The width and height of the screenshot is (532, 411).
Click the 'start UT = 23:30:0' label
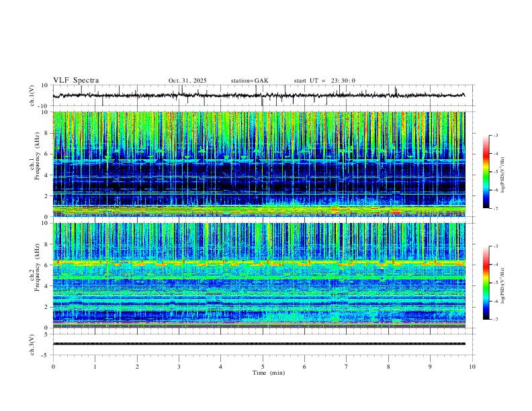(x=324, y=81)
